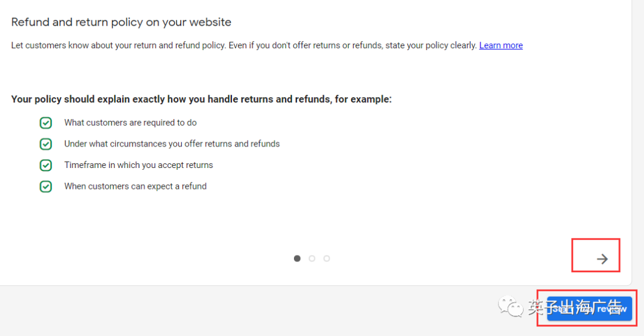Viewport: 644px width, 336px height.
Task: Click the check icon beside 'What customers are required to do'
Action: click(x=45, y=123)
